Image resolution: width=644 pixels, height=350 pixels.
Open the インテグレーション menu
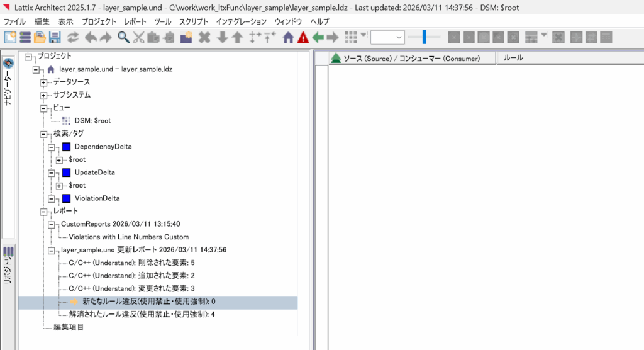[241, 21]
